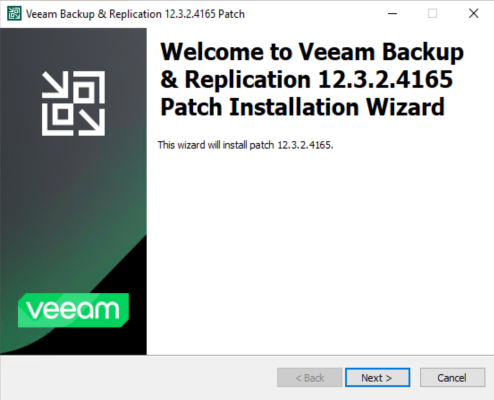Click the 'Welcome to Veeam Backup' heading line
This screenshot has height=400, width=494.
click(312, 52)
